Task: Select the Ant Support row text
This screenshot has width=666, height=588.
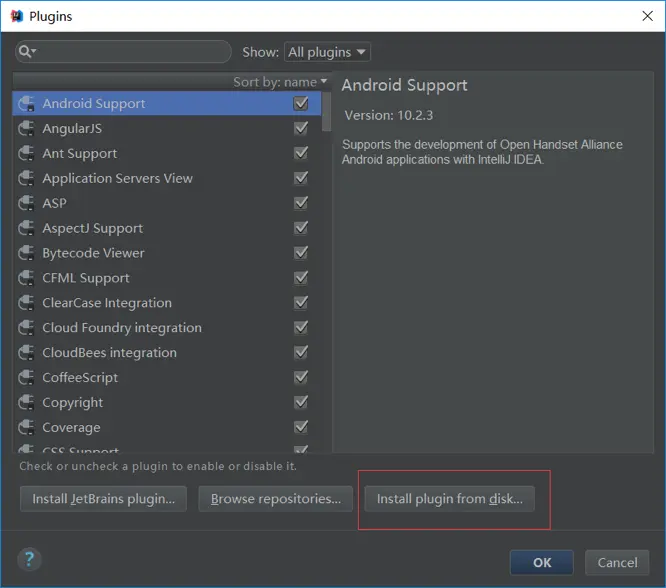Action: point(80,153)
